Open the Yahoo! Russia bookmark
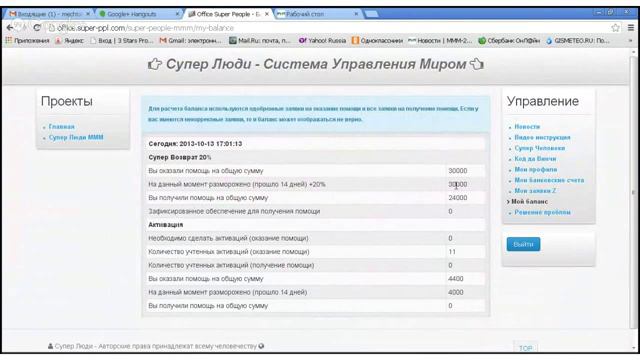This screenshot has height=360, width=640. [322, 40]
